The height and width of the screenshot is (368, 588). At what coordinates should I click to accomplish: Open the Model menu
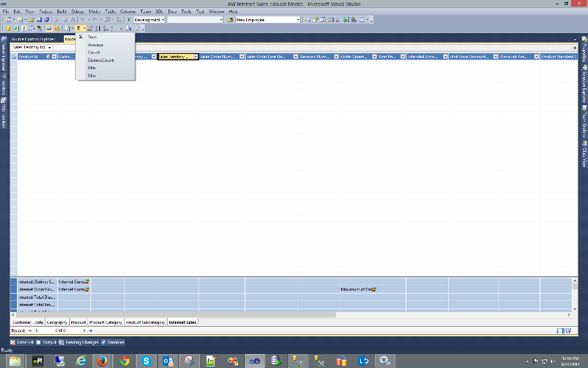(94, 12)
